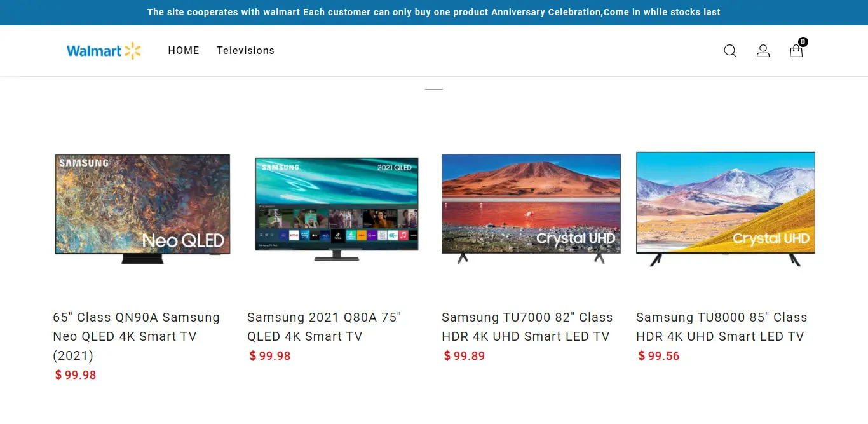Open the Samsung 2021 QLED TV image
Viewport: 868px width, 424px height.
click(x=337, y=209)
